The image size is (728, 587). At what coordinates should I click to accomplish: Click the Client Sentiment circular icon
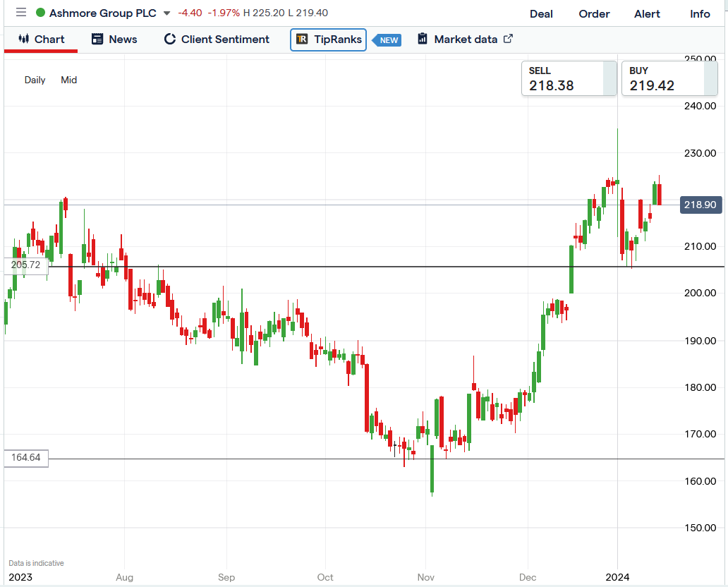click(x=170, y=39)
